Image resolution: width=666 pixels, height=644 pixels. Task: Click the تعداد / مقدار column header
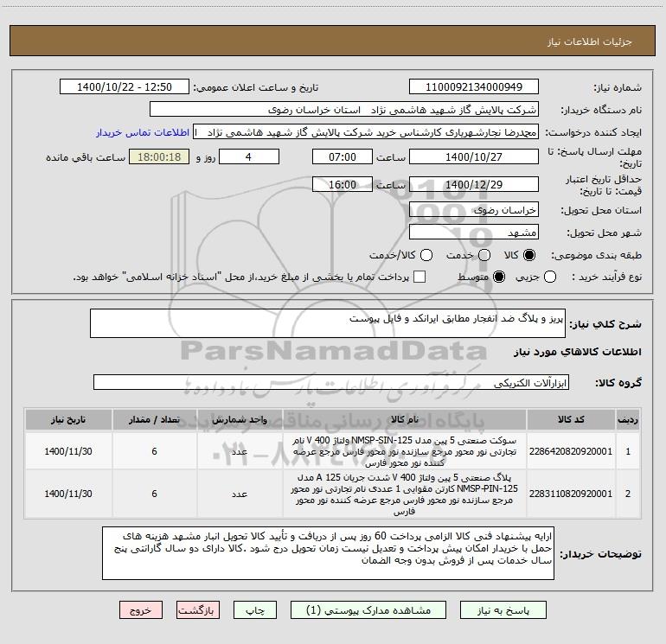(x=154, y=420)
